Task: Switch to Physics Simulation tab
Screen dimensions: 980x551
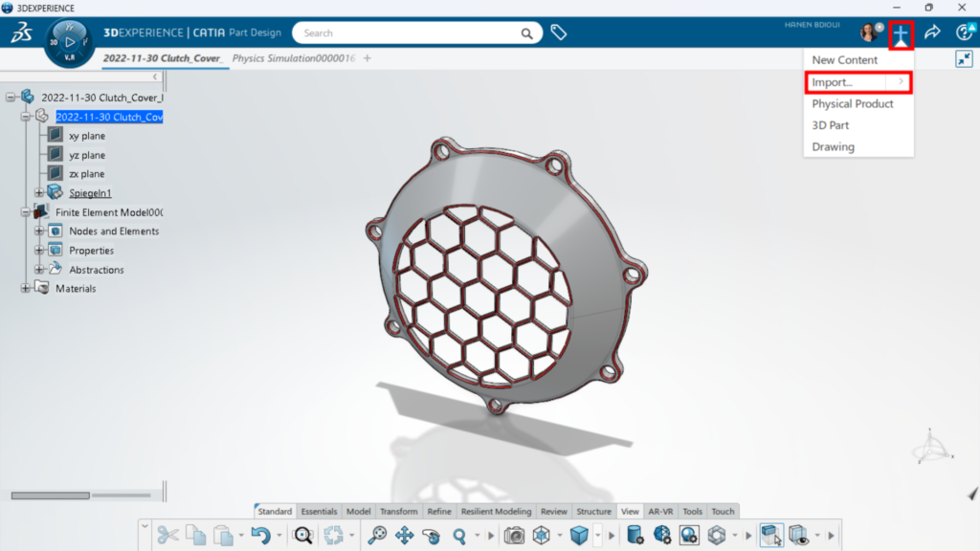Action: tap(294, 58)
